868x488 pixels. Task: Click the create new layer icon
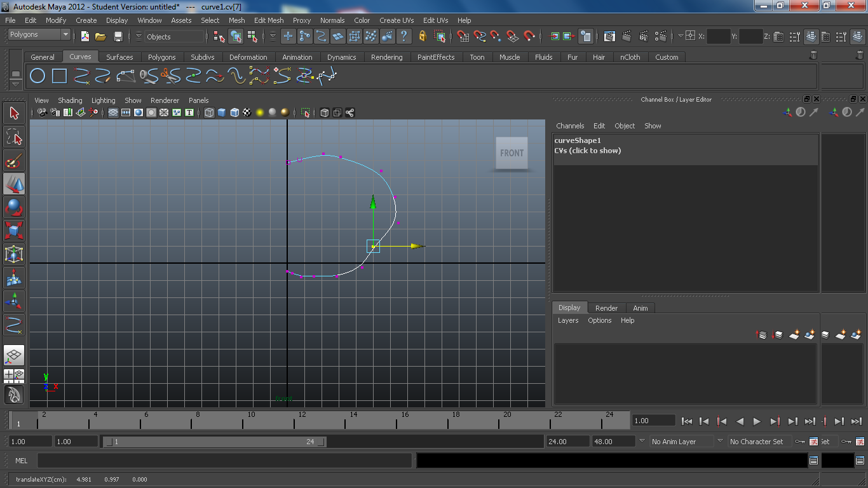point(794,334)
